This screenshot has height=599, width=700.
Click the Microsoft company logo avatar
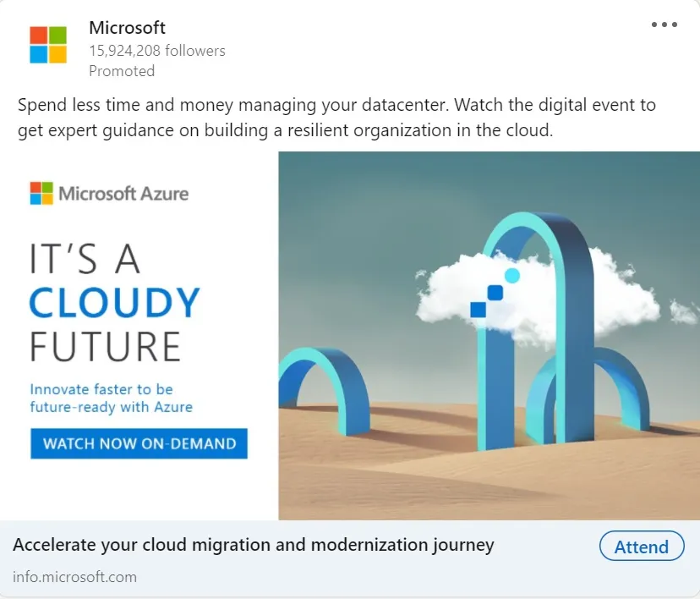[47, 44]
